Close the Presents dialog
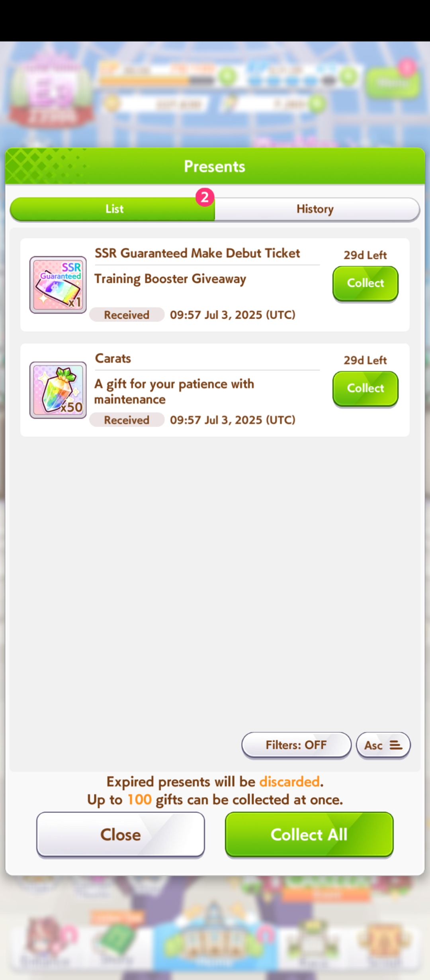 pos(121,834)
